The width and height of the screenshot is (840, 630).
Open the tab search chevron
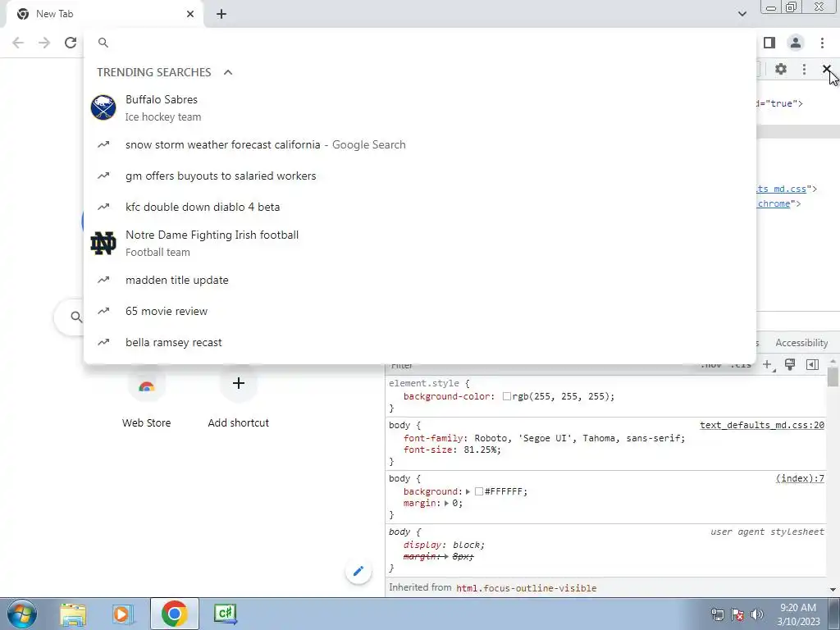tap(742, 14)
